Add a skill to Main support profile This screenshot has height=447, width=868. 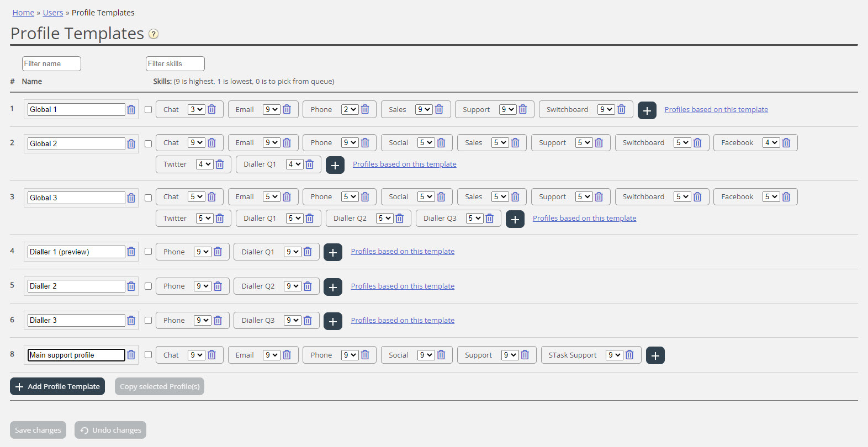(655, 356)
